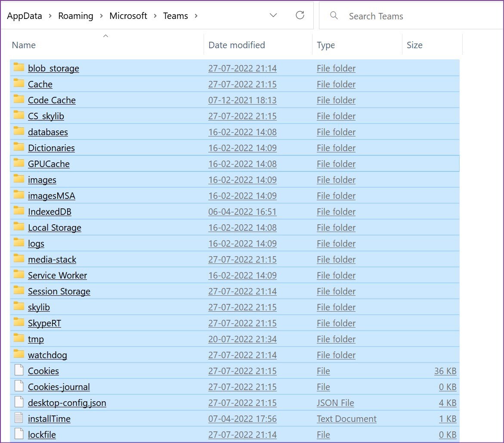The image size is (504, 443).
Task: Sort files by the Size column
Action: pyautogui.click(x=414, y=45)
